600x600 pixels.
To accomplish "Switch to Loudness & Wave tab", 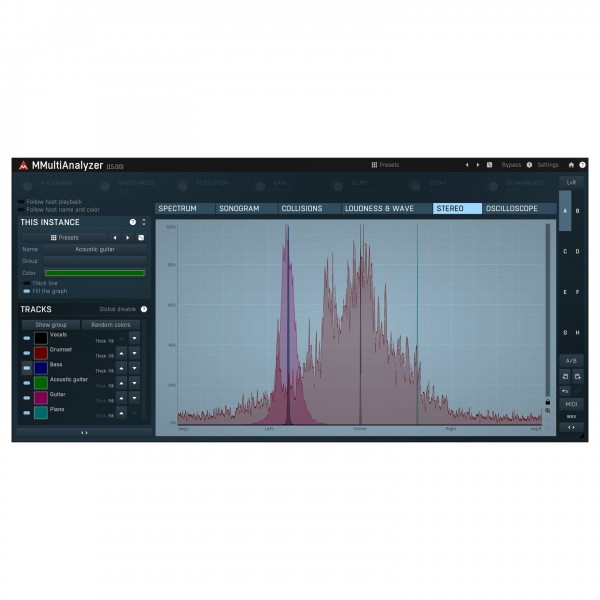I will click(386, 209).
